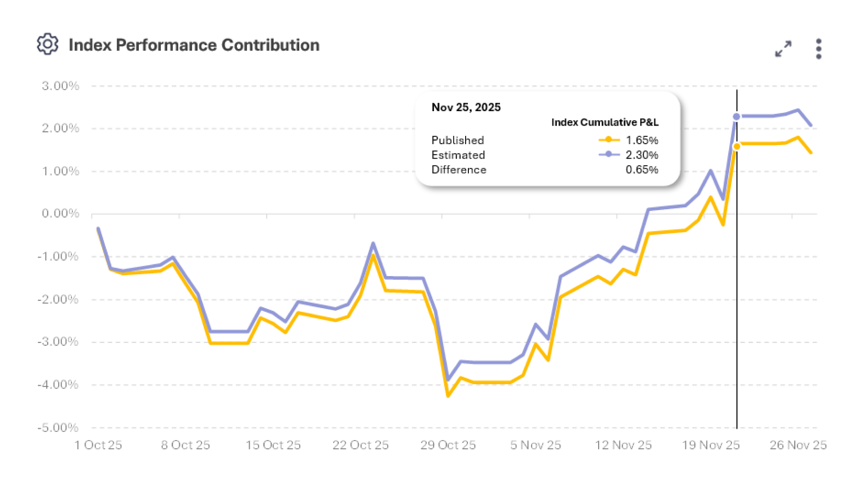Click the Difference value 0.65% in tooltip

pos(642,170)
